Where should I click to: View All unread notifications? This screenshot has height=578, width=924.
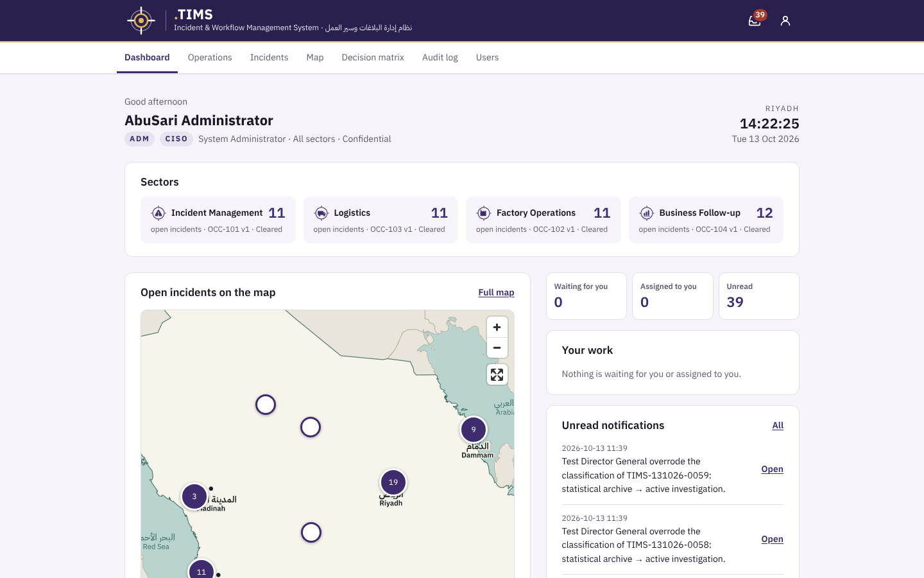pyautogui.click(x=778, y=425)
